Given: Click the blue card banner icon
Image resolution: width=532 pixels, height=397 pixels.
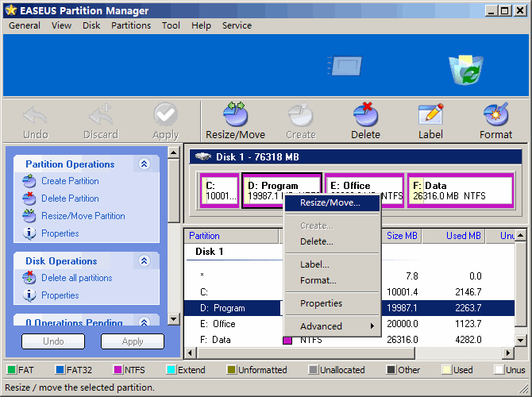Looking at the screenshot, I should [x=345, y=65].
